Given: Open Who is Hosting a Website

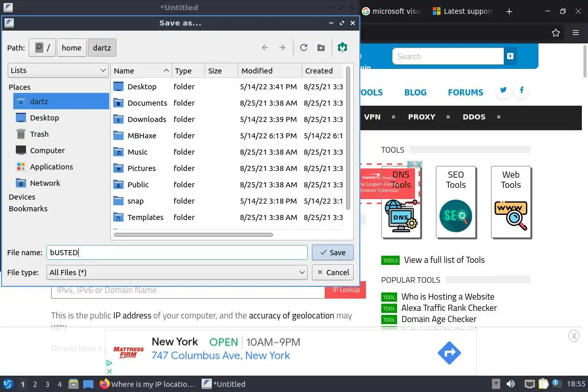Looking at the screenshot, I should pyautogui.click(x=448, y=297).
